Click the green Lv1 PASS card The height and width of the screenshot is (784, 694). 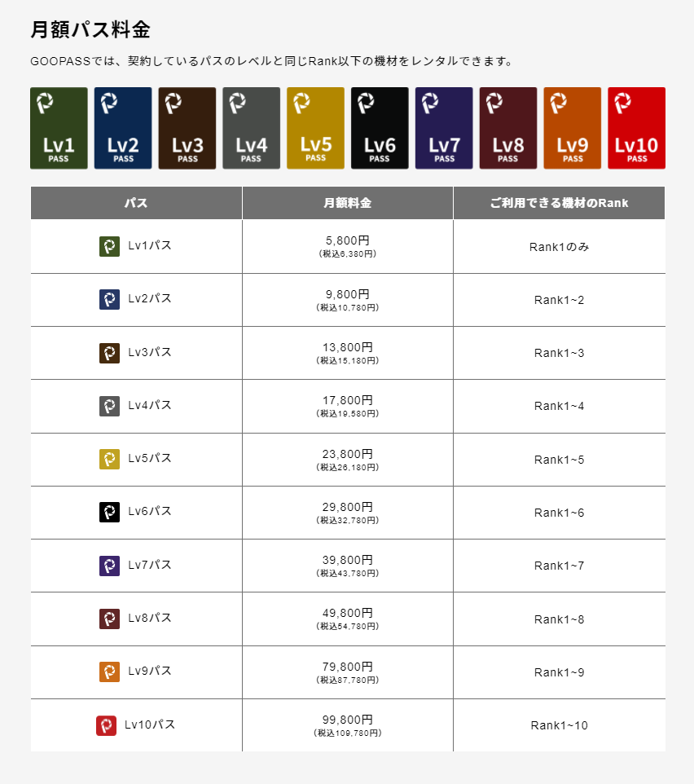click(x=59, y=128)
